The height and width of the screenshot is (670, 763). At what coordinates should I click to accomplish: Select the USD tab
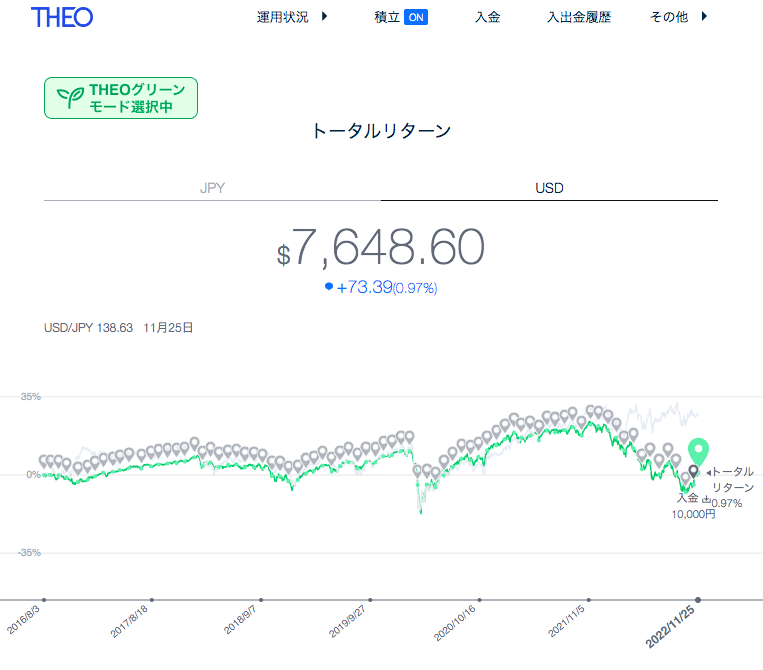[x=549, y=188]
